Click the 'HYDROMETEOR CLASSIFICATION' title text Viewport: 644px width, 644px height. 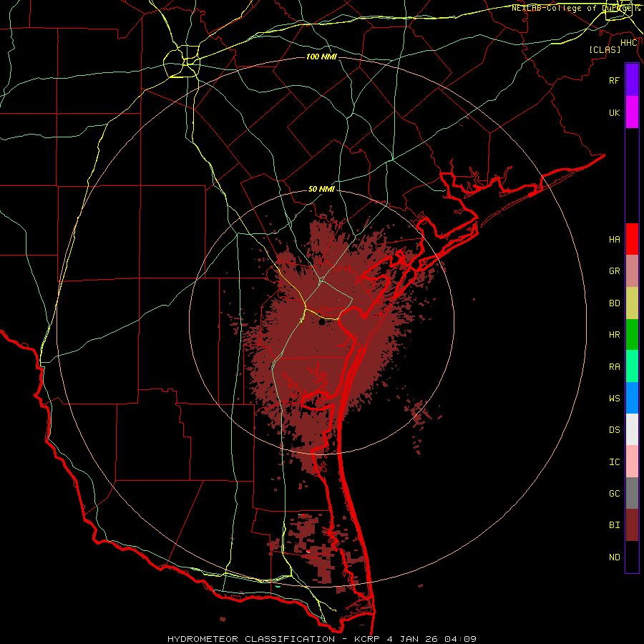point(251,639)
